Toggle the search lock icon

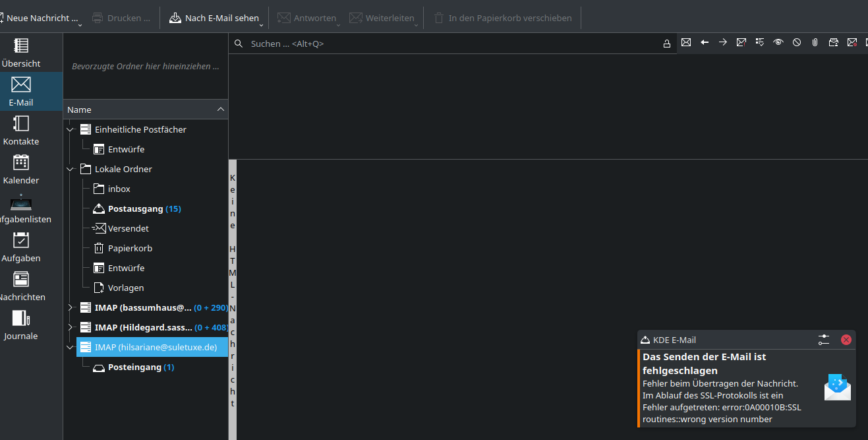click(x=667, y=44)
